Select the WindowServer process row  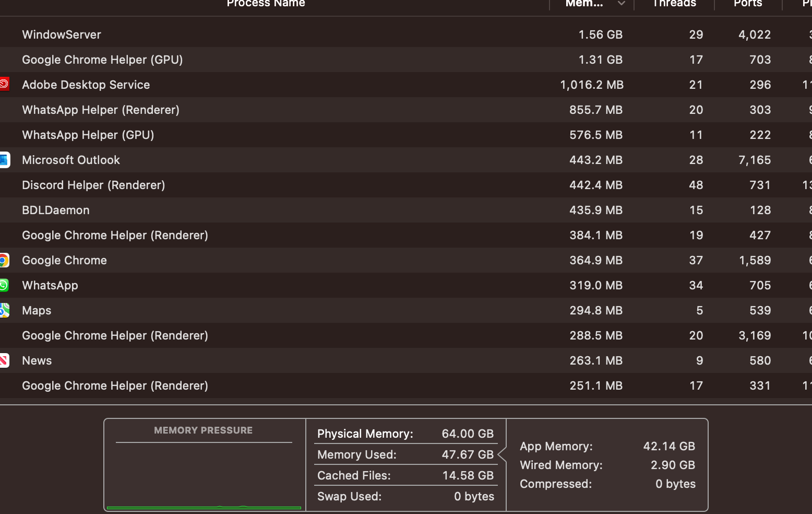click(x=406, y=34)
